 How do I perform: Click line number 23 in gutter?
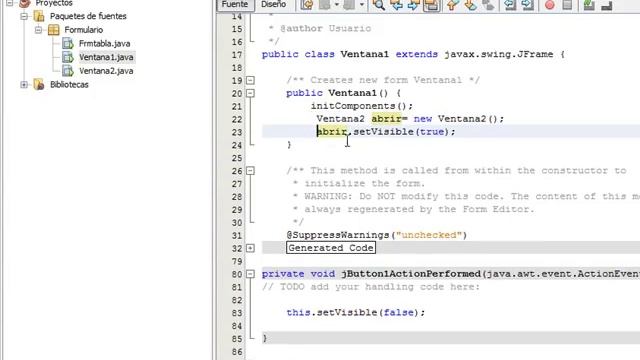237,133
